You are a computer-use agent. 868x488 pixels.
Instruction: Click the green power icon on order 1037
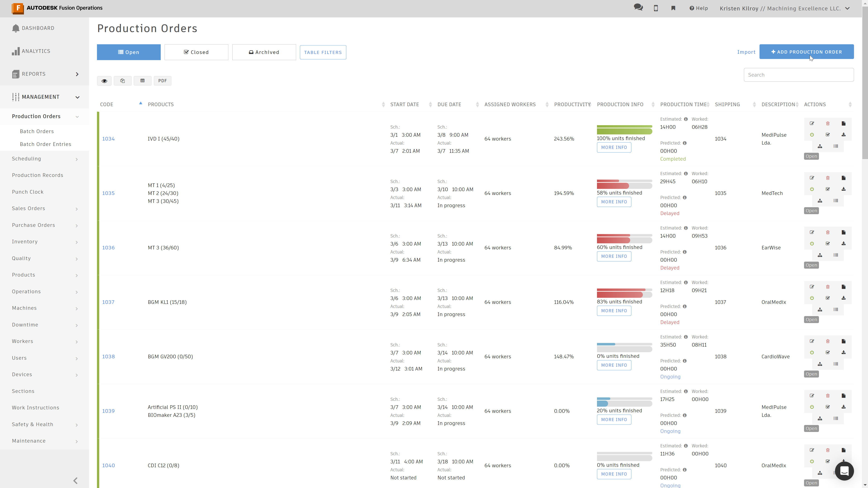coord(812,298)
